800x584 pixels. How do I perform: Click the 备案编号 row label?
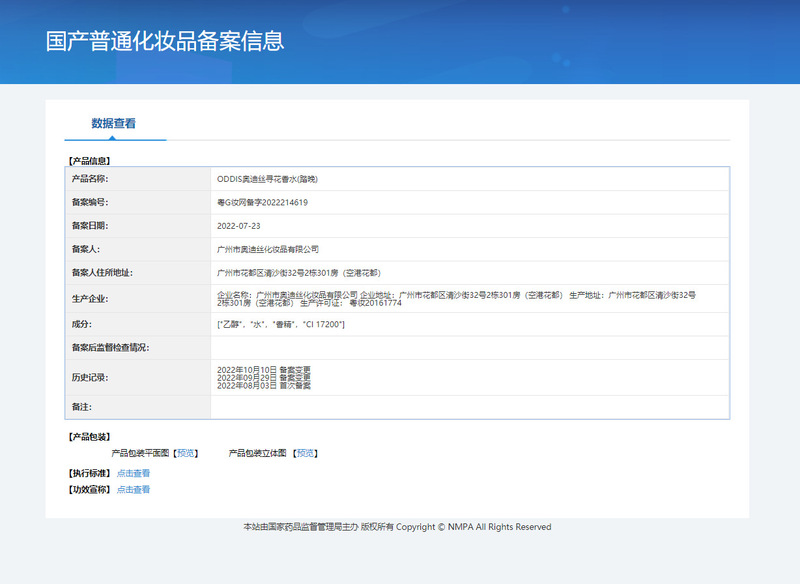[x=90, y=202]
